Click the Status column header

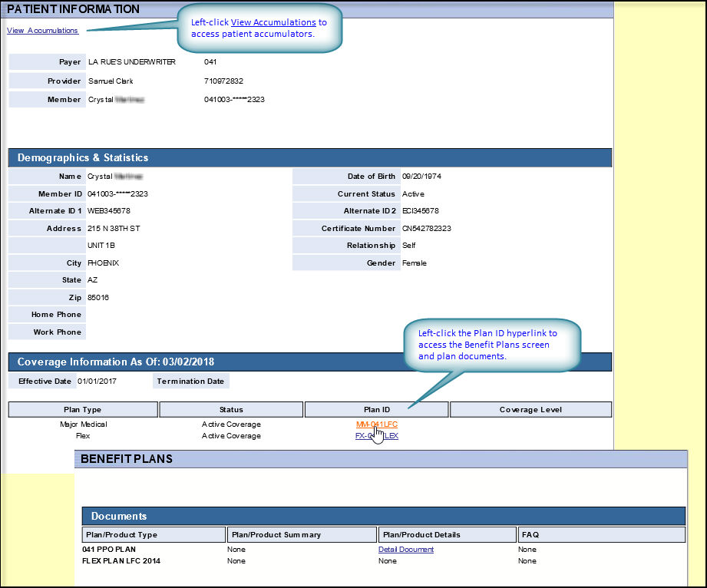point(231,410)
